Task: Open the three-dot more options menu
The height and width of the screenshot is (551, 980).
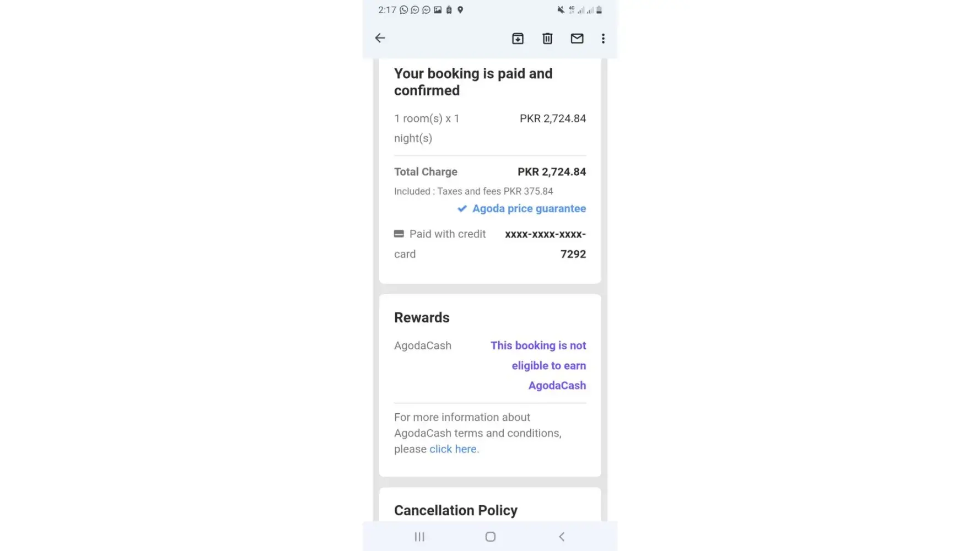Action: coord(603,39)
